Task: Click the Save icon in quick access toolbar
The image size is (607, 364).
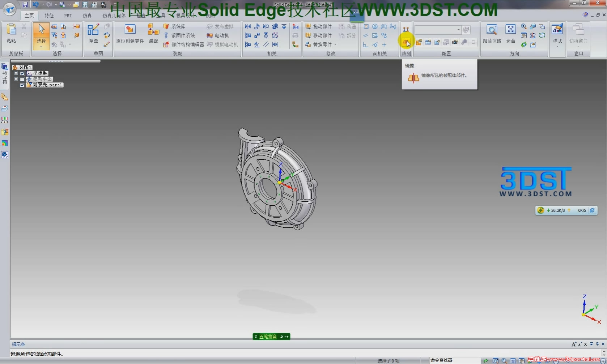Action: [25, 4]
